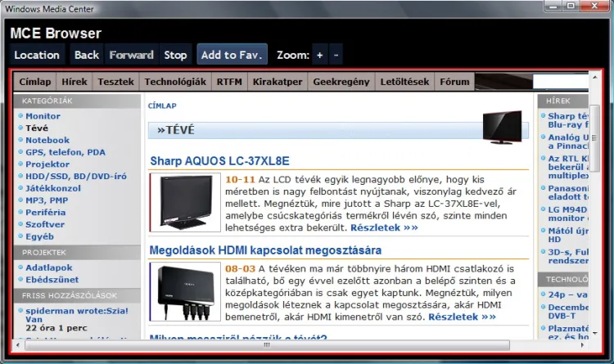The height and width of the screenshot is (364, 614).
Task: Open the Játékkonzol category
Action: coord(53,188)
